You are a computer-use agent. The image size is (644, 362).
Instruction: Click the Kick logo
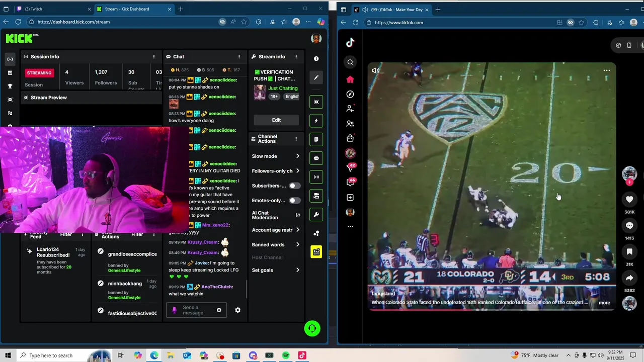tap(21, 38)
